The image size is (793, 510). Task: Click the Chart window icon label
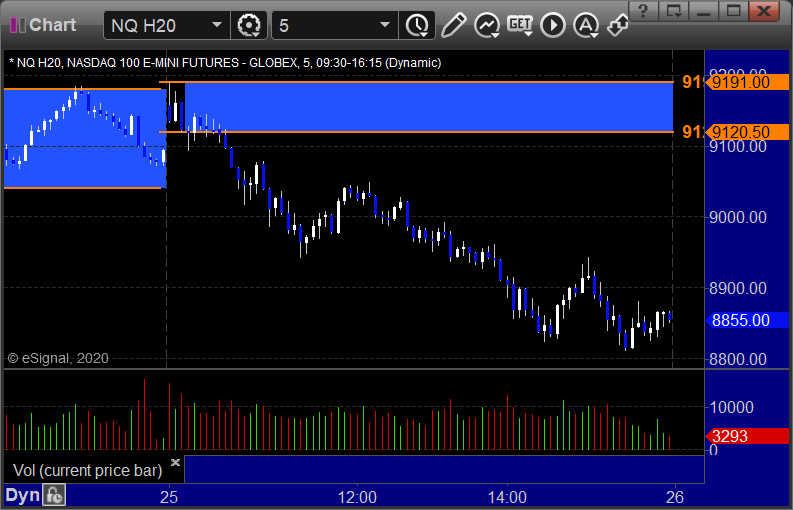click(43, 25)
